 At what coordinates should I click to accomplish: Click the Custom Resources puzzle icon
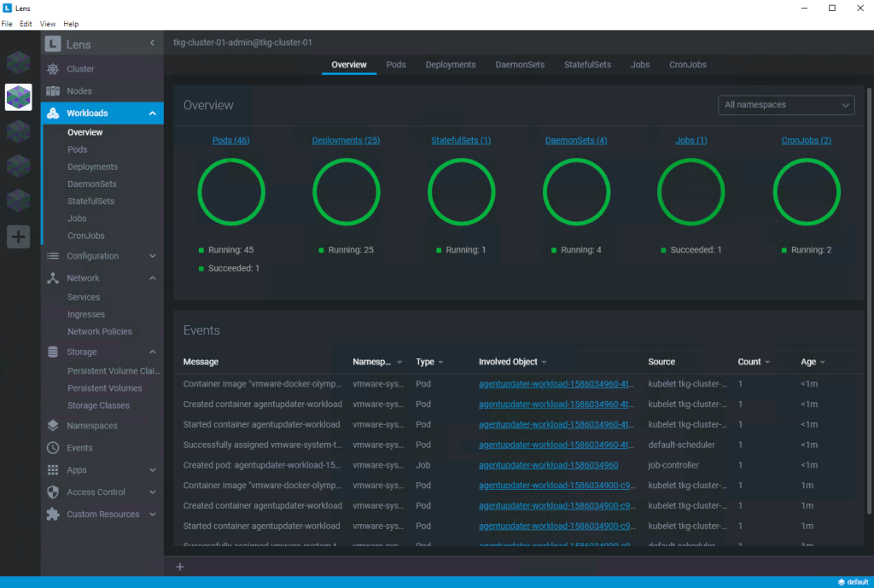tap(53, 515)
